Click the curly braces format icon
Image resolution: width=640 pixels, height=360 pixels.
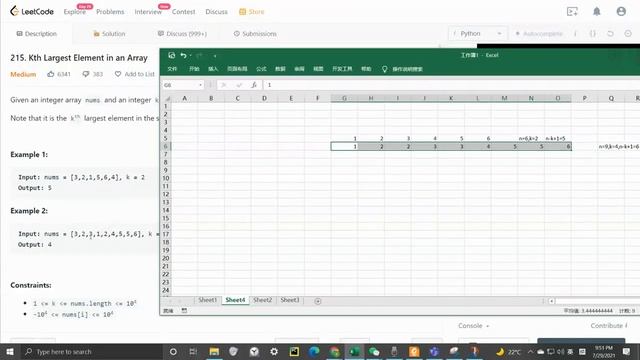coord(593,33)
